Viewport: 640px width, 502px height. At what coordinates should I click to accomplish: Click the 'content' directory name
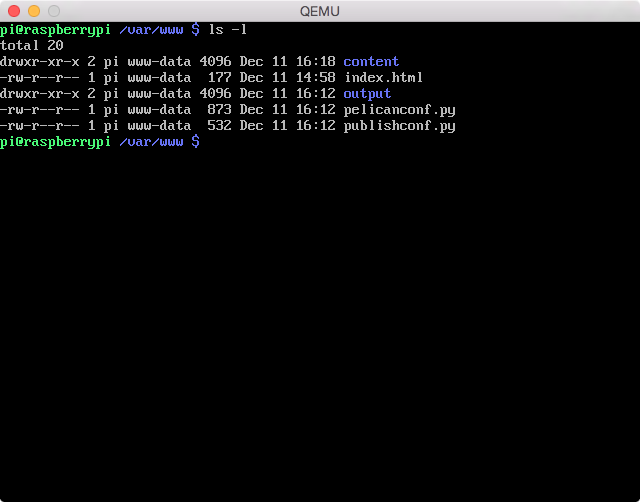(371, 62)
